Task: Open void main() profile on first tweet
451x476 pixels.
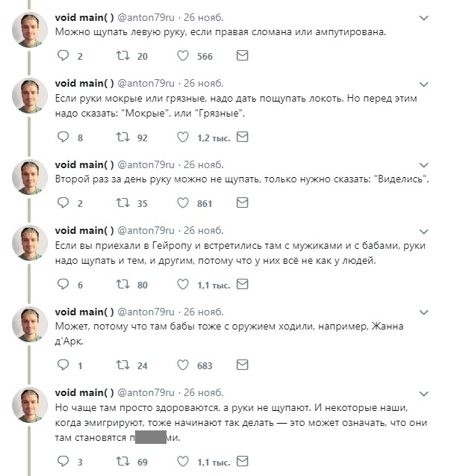Action: 84,18
